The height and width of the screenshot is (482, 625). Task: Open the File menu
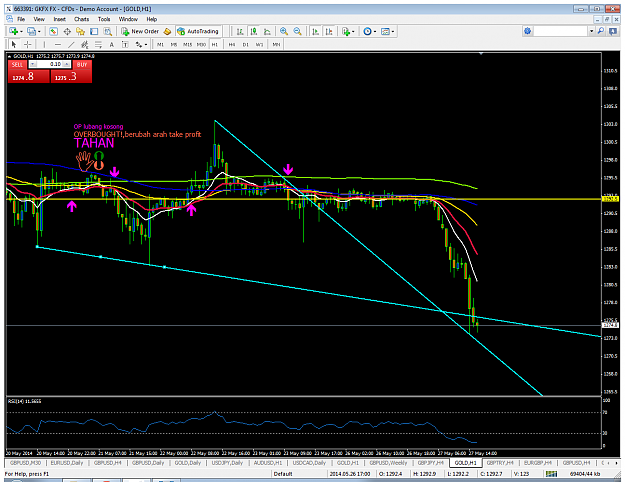pyautogui.click(x=21, y=19)
